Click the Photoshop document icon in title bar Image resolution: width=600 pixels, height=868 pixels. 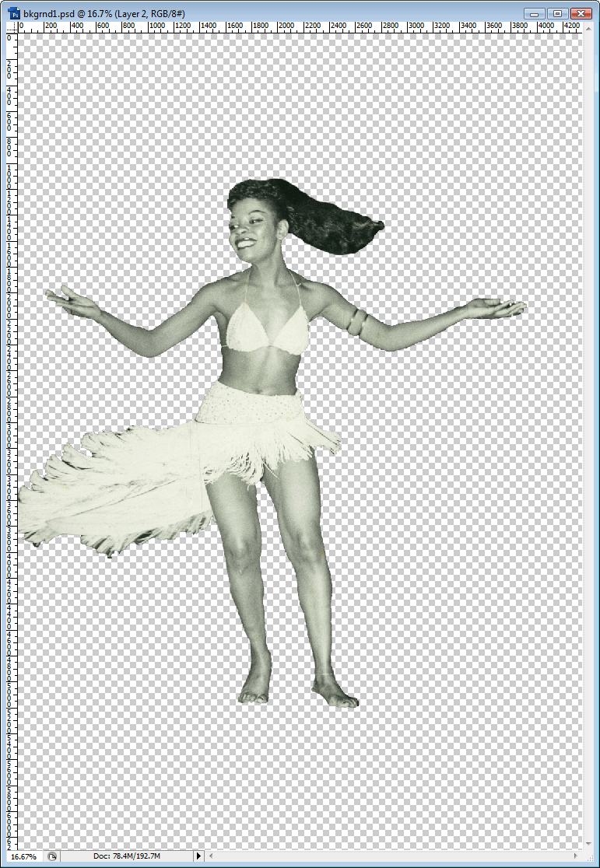click(x=14, y=12)
